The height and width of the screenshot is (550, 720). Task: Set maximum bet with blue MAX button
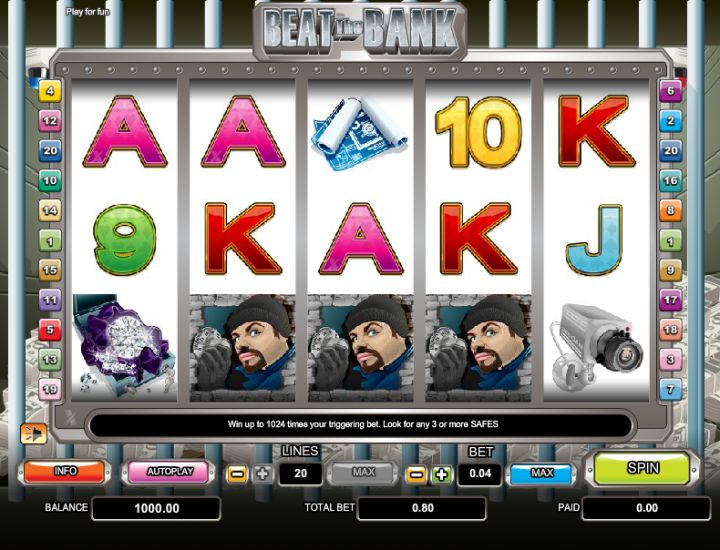(x=542, y=473)
